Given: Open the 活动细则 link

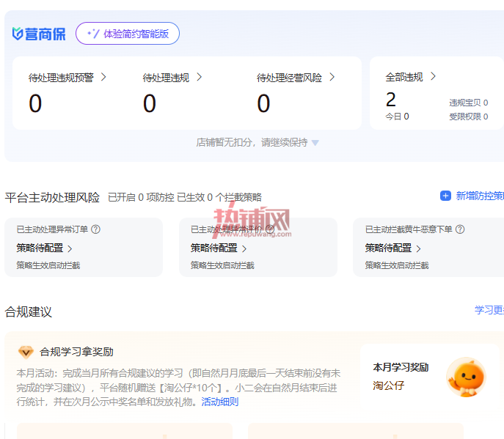Looking at the screenshot, I should [220, 402].
